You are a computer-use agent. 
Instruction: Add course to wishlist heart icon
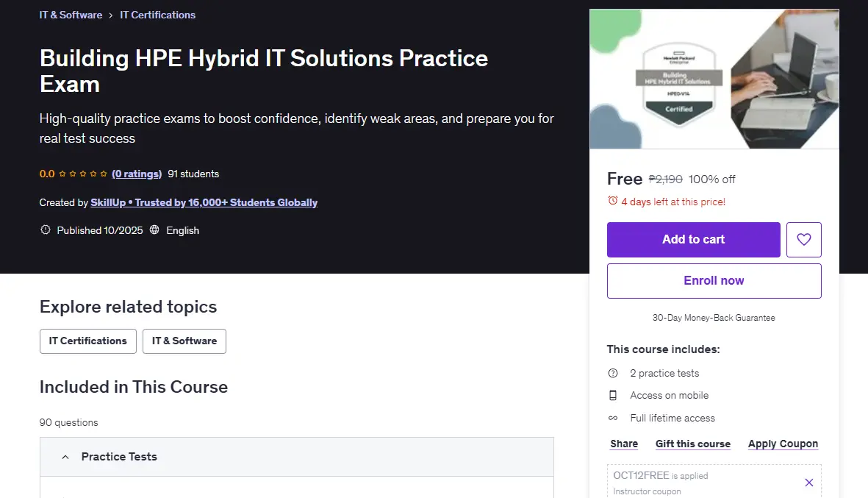click(x=804, y=239)
